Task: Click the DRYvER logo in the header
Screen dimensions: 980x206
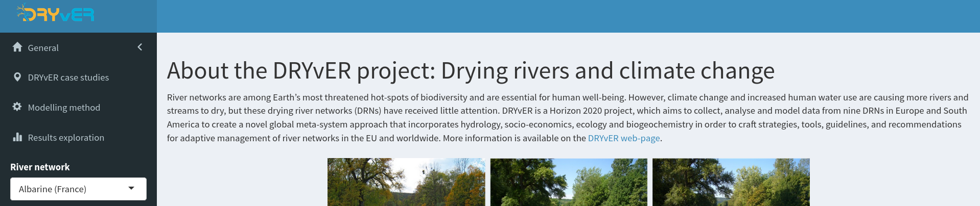Action: [56, 13]
